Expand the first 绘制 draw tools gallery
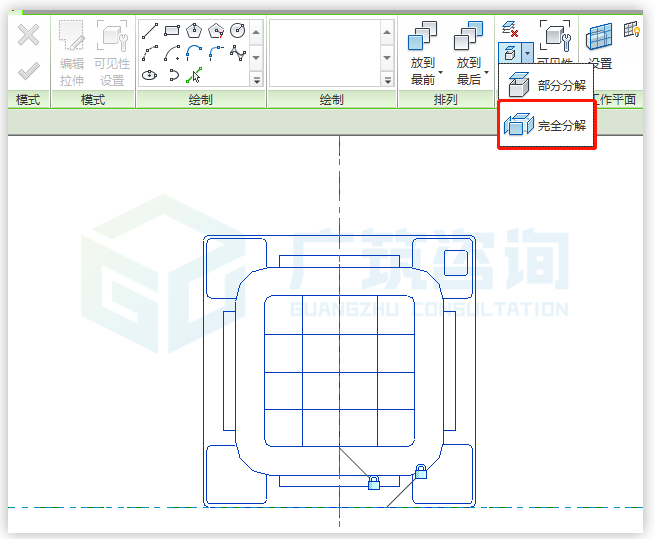The image size is (655, 539). (x=256, y=79)
